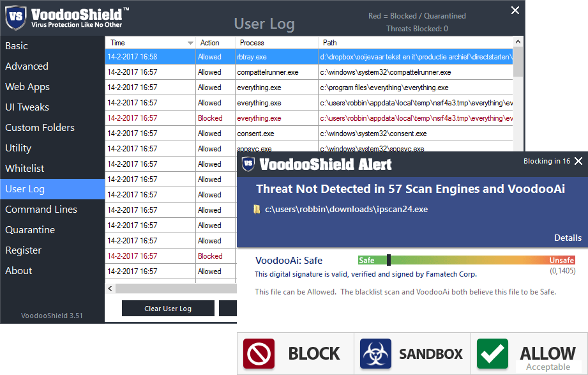This screenshot has width=588, height=375.
Task: Clear the user log
Action: coord(168,309)
